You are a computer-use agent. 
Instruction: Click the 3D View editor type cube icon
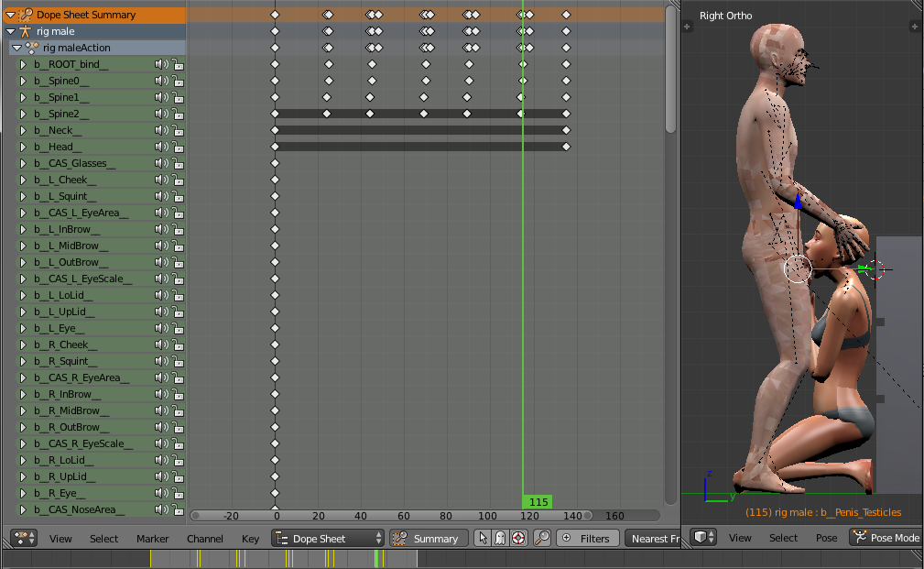point(703,537)
